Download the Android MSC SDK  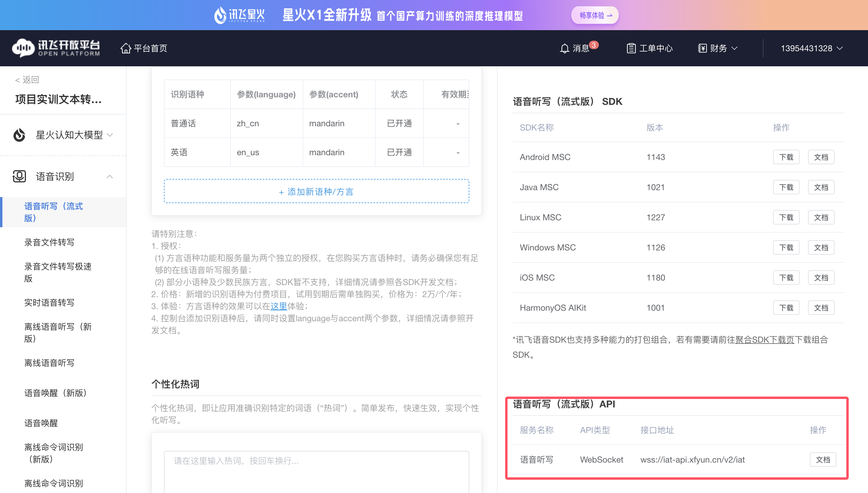(786, 157)
